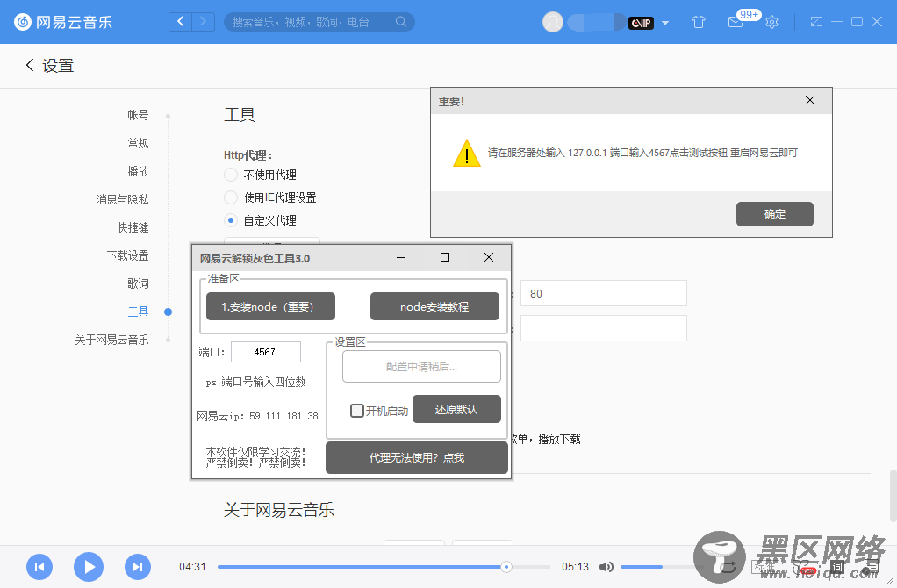
Task: Confirm the 重要! dialog with 确定
Action: (x=775, y=214)
